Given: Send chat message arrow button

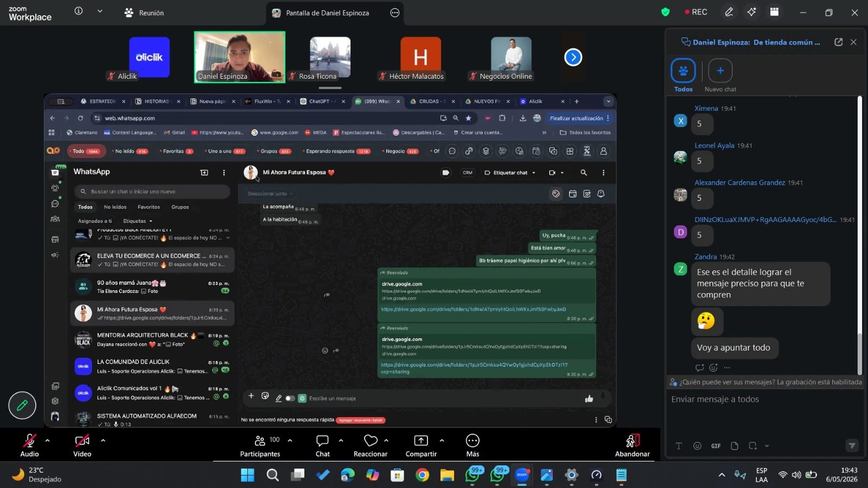Looking at the screenshot, I should (x=852, y=446).
